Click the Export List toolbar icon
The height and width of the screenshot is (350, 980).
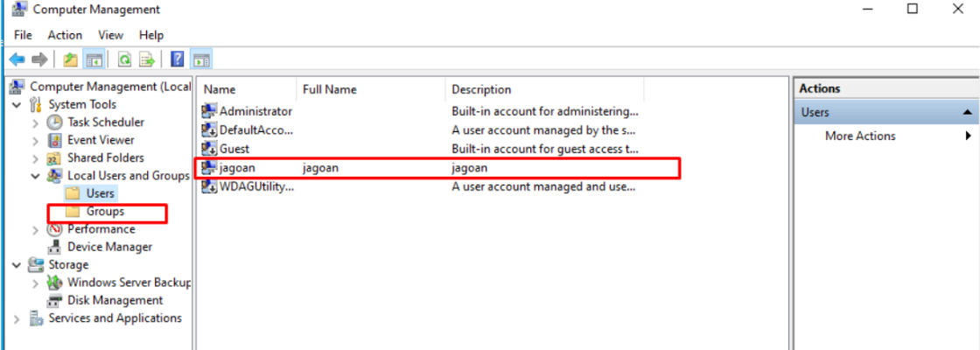(147, 60)
